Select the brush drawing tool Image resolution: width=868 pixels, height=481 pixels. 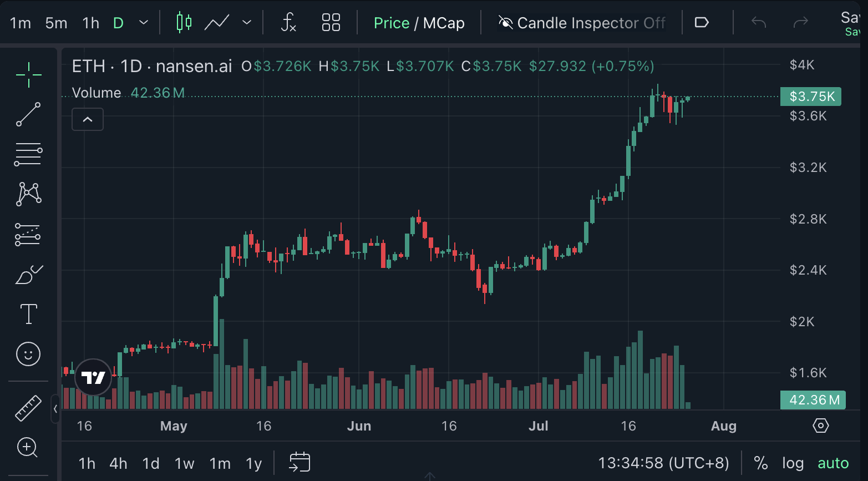29,275
